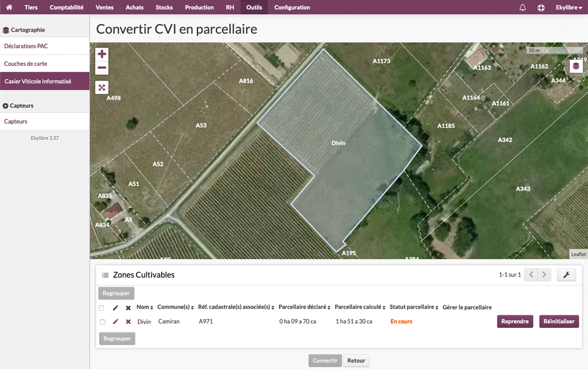Open the notifications bell

[522, 8]
